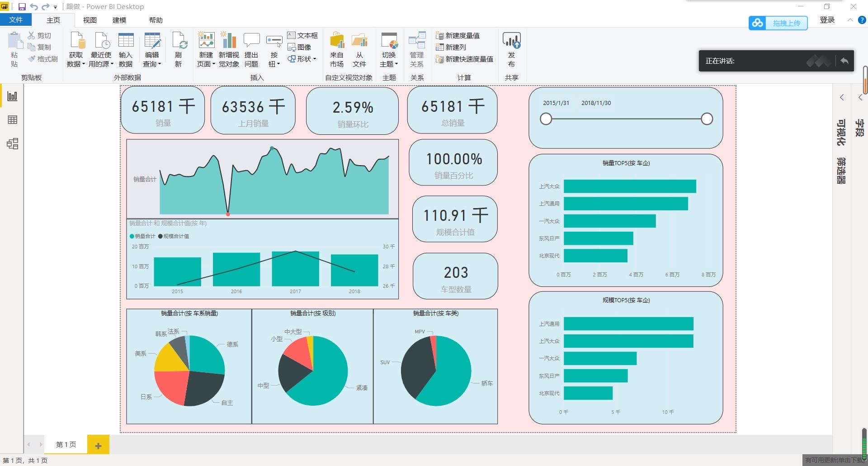Switch to Data view in left sidebar

pos(12,120)
